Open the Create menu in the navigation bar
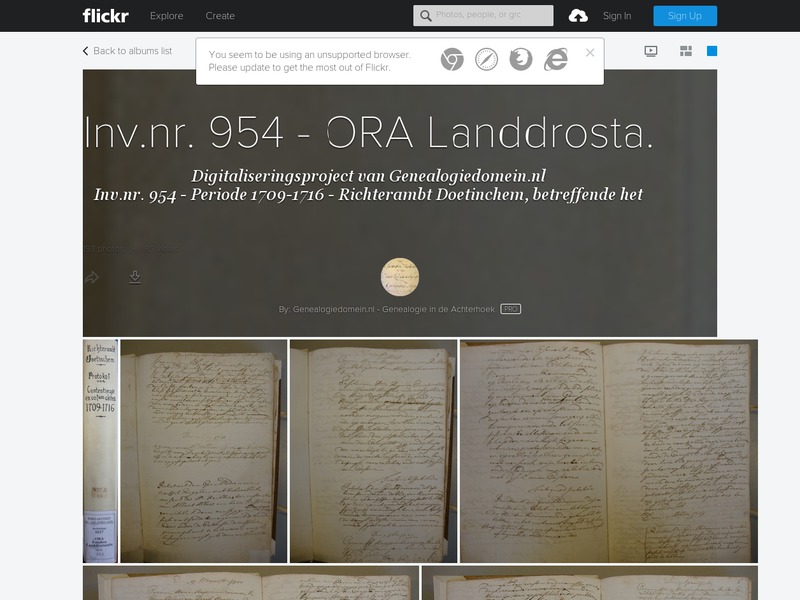The height and width of the screenshot is (600, 800). (x=221, y=16)
